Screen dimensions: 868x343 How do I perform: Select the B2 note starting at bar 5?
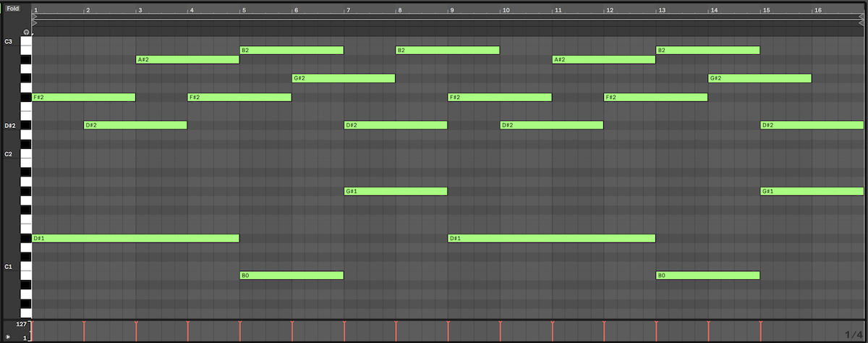292,50
